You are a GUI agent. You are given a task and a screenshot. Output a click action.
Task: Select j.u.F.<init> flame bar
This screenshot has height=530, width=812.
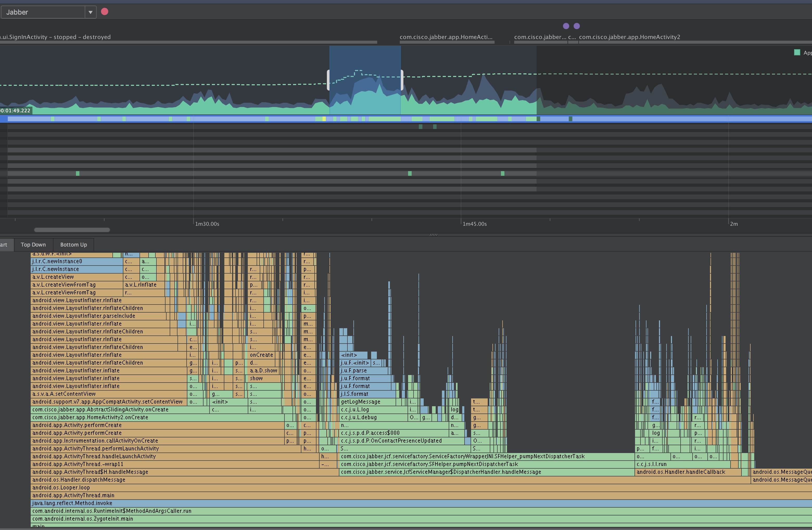355,363
